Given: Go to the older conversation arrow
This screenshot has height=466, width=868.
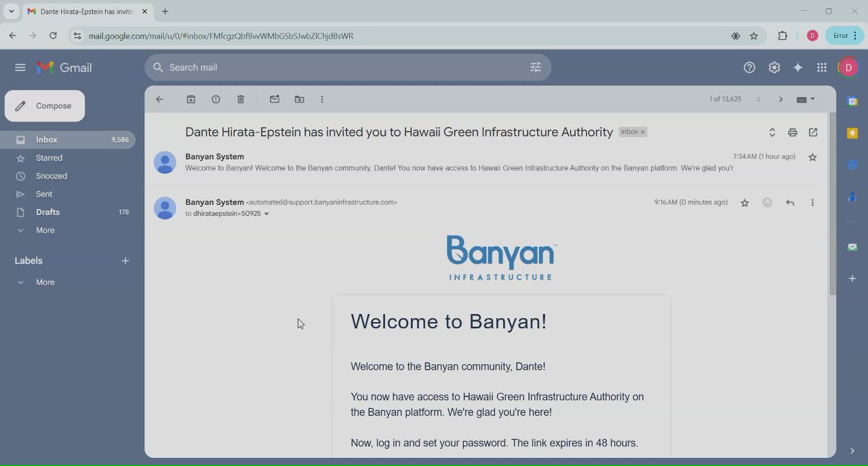Looking at the screenshot, I should [x=781, y=99].
